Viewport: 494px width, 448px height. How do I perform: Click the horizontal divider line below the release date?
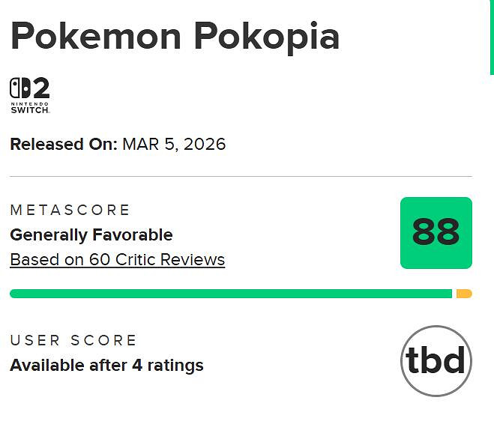[241, 177]
